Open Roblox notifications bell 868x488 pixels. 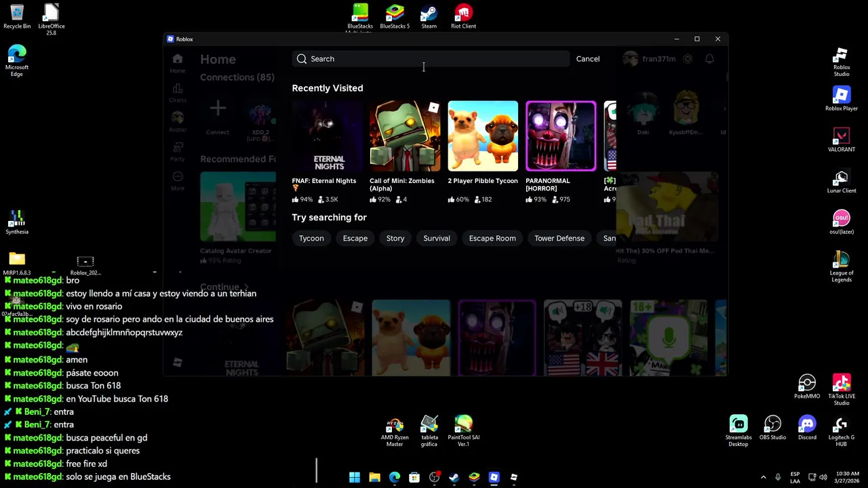point(709,59)
